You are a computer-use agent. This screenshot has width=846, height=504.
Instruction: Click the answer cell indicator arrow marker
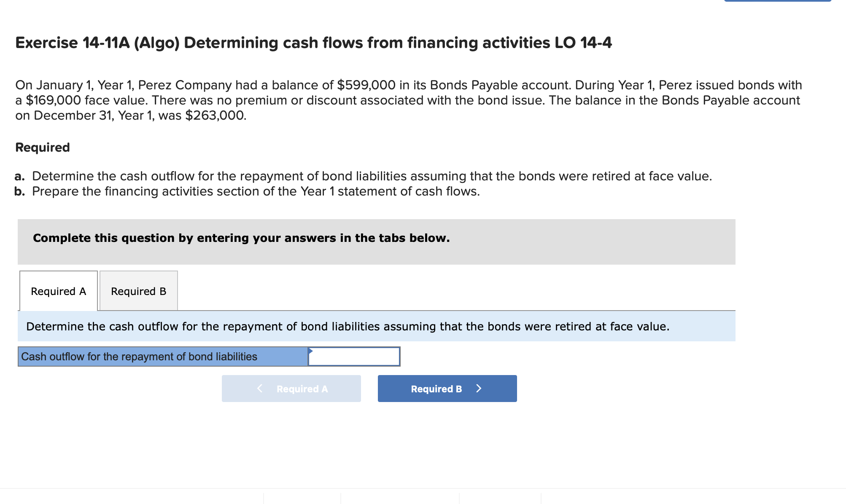tap(311, 350)
